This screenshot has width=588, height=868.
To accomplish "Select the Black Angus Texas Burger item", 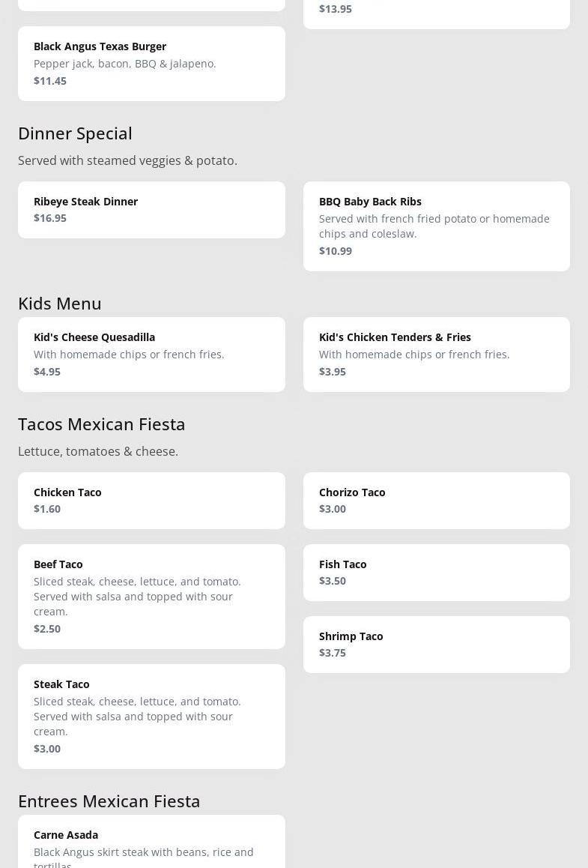I will (x=151, y=63).
